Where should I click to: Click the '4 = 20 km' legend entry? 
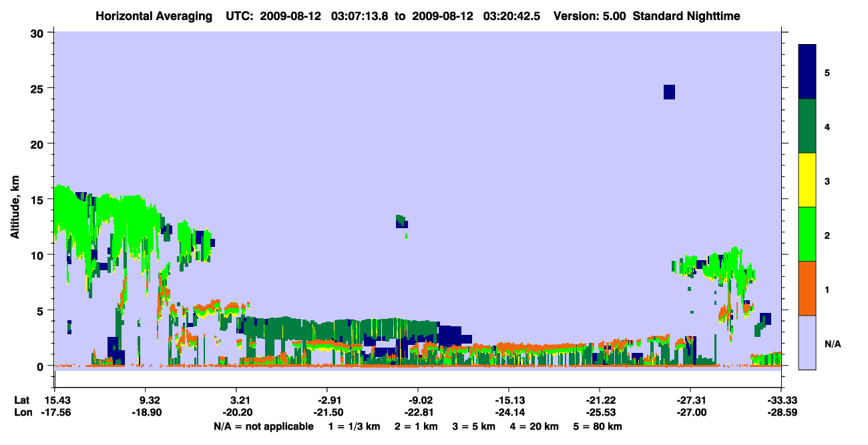534,426
